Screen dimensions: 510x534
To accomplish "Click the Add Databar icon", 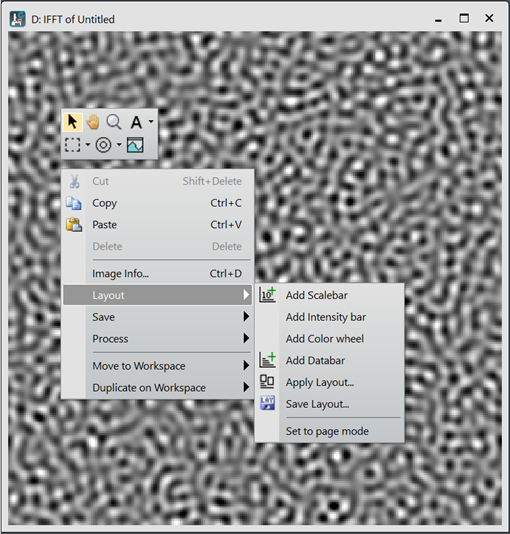I will [x=267, y=360].
